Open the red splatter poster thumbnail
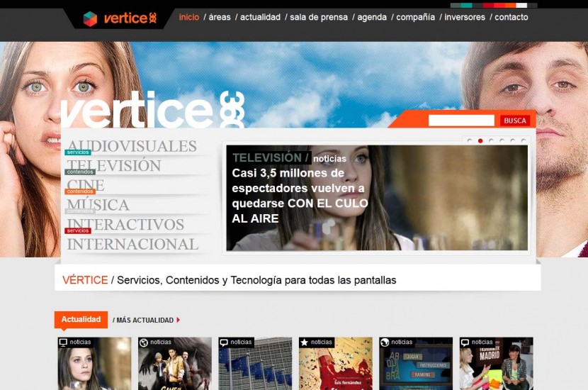 pos(336,363)
